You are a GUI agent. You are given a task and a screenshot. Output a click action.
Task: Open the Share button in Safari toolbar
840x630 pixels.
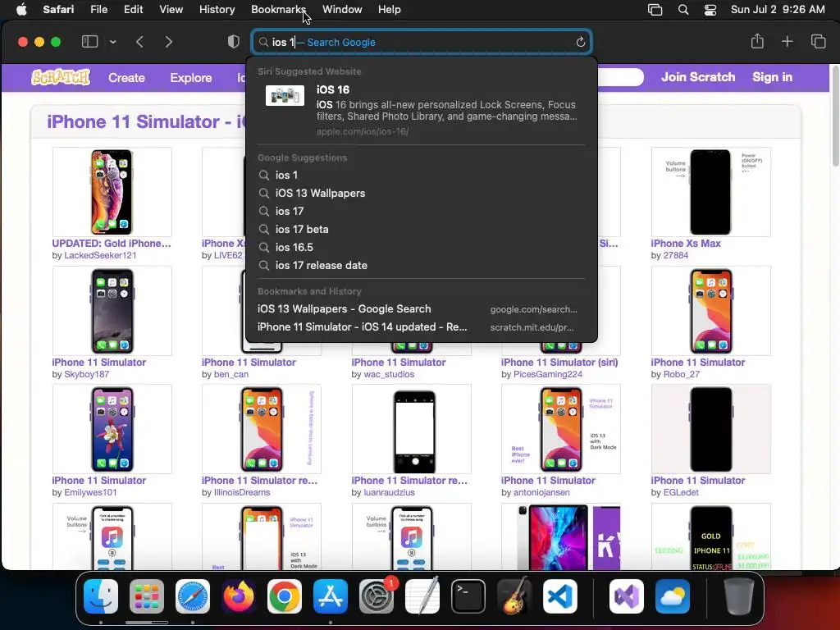click(757, 41)
